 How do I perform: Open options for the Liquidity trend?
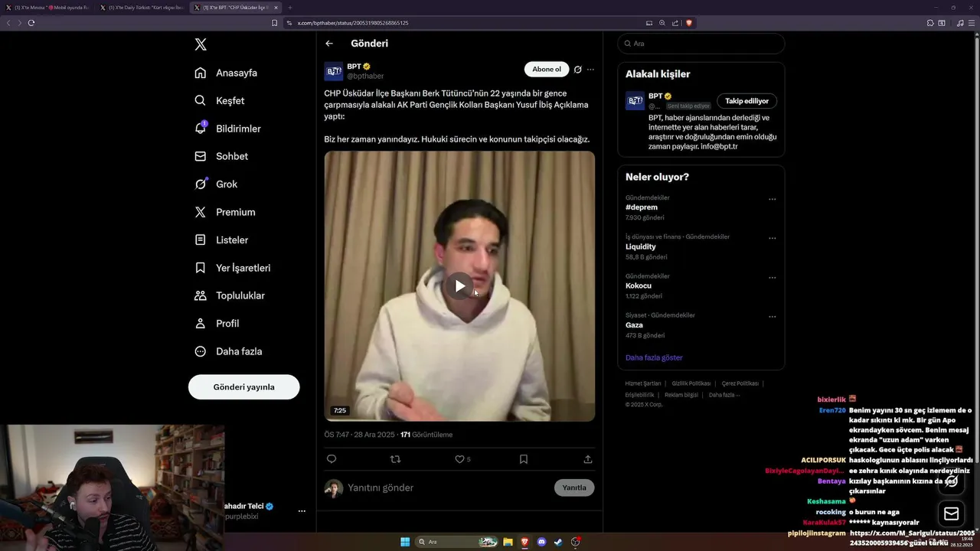click(x=772, y=238)
